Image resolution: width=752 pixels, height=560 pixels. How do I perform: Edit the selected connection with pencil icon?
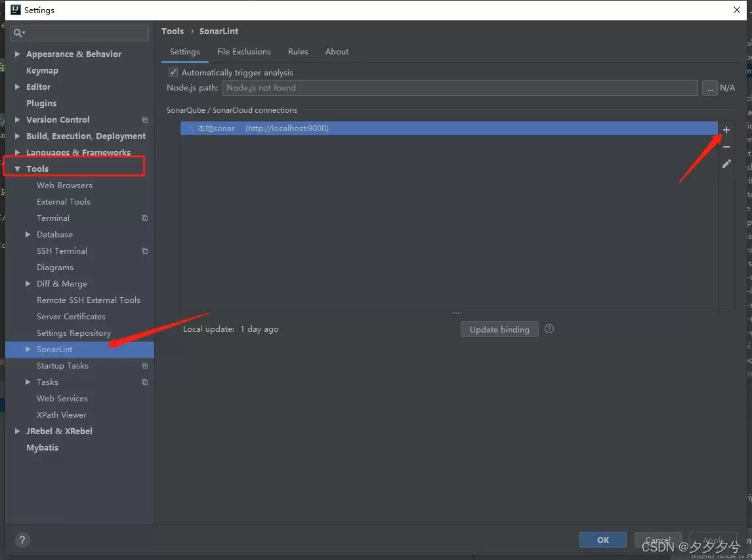coord(726,164)
